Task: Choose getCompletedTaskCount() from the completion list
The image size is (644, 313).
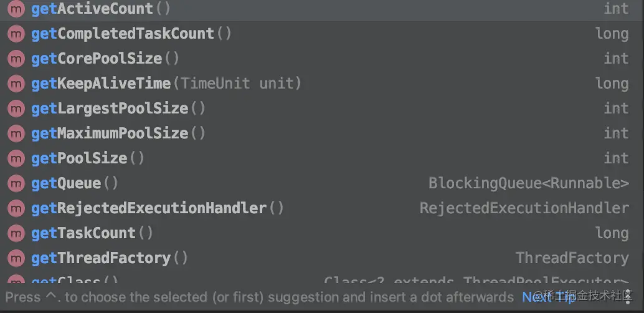Action: click(131, 34)
